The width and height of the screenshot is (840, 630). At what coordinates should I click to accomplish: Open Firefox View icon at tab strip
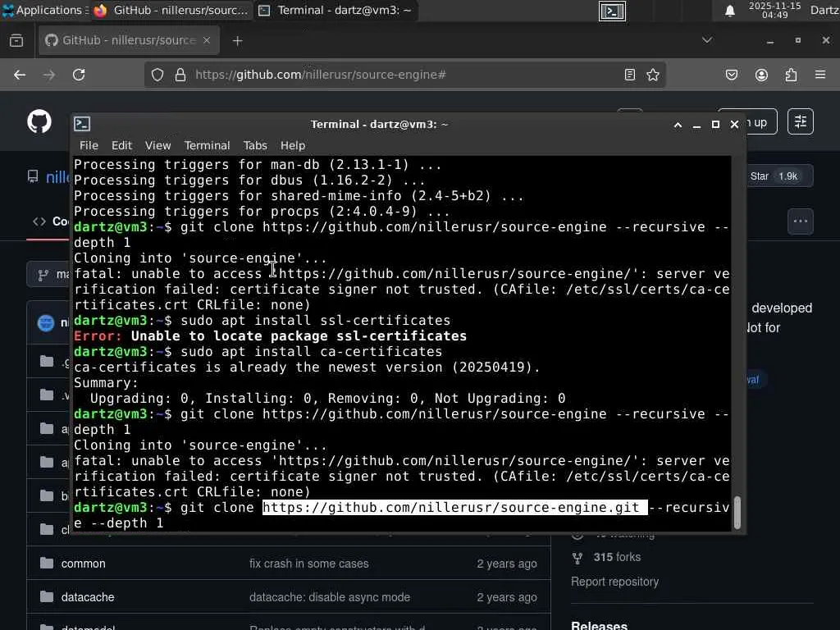pos(16,41)
